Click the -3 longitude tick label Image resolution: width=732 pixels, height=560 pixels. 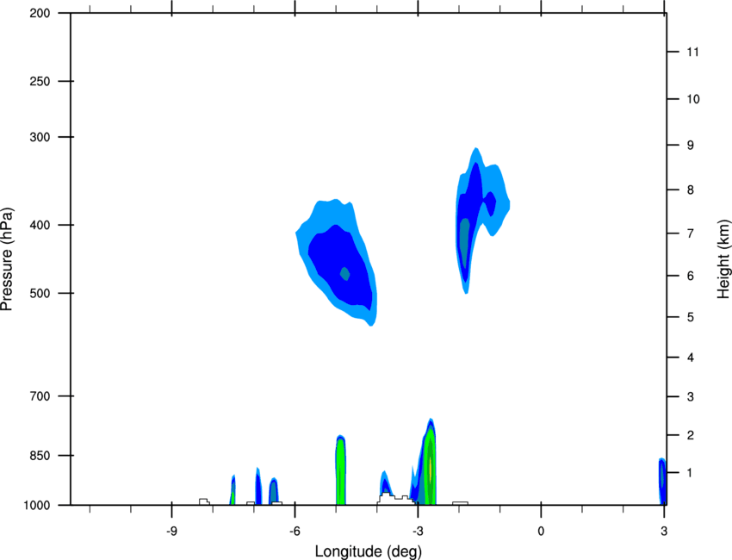point(418,532)
